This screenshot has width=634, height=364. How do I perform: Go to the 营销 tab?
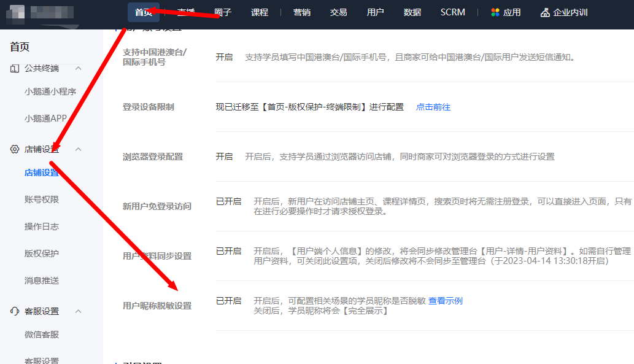point(302,12)
